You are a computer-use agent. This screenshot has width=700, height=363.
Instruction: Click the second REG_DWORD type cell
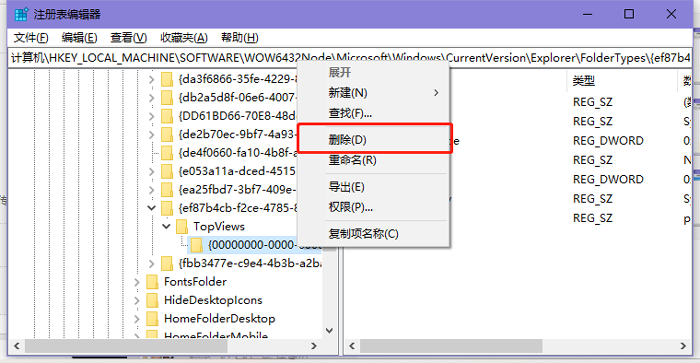[x=608, y=179]
